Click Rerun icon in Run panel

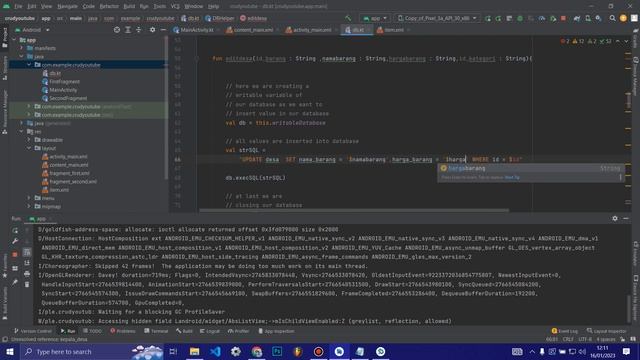click(x=15, y=231)
